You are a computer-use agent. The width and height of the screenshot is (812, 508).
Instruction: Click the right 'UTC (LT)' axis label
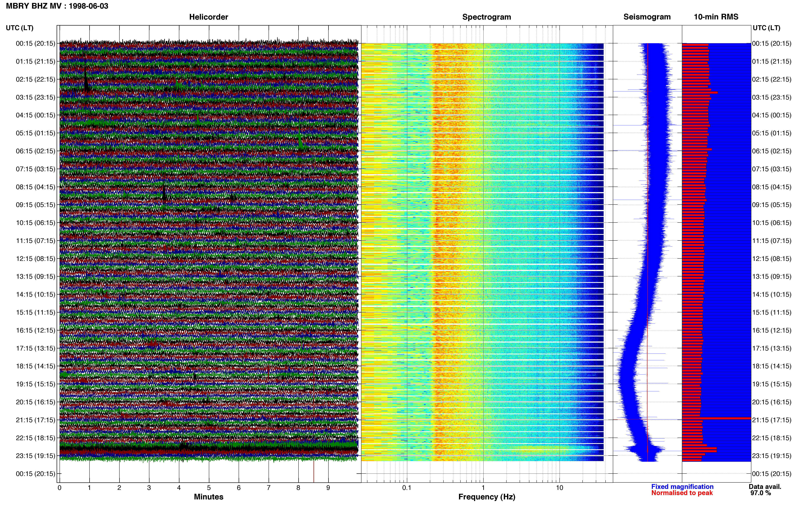[766, 28]
